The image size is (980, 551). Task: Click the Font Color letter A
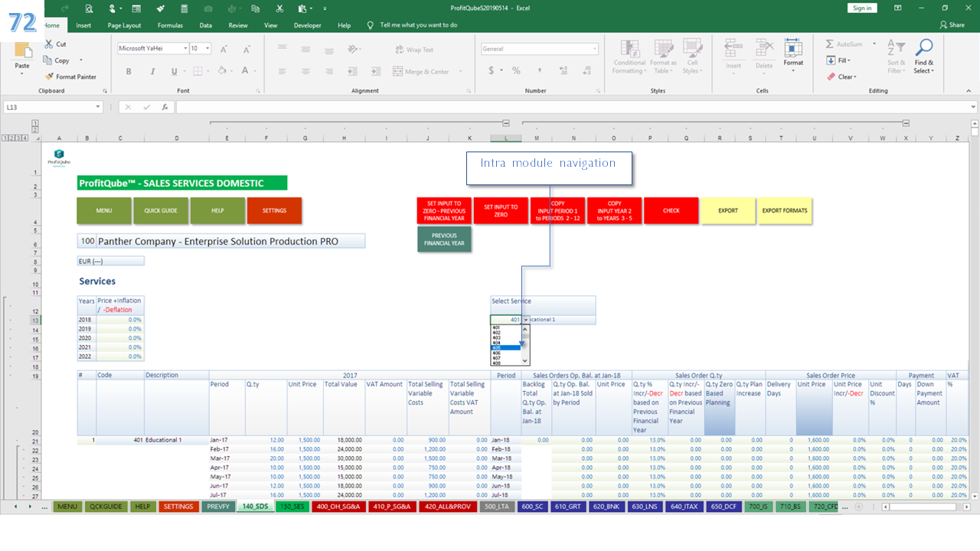click(x=245, y=71)
